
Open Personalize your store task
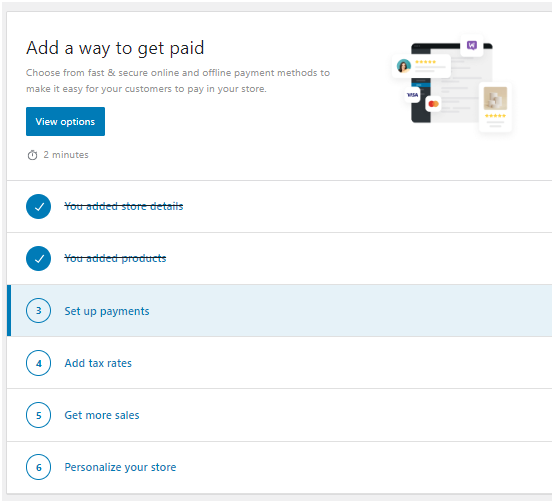coord(279,467)
